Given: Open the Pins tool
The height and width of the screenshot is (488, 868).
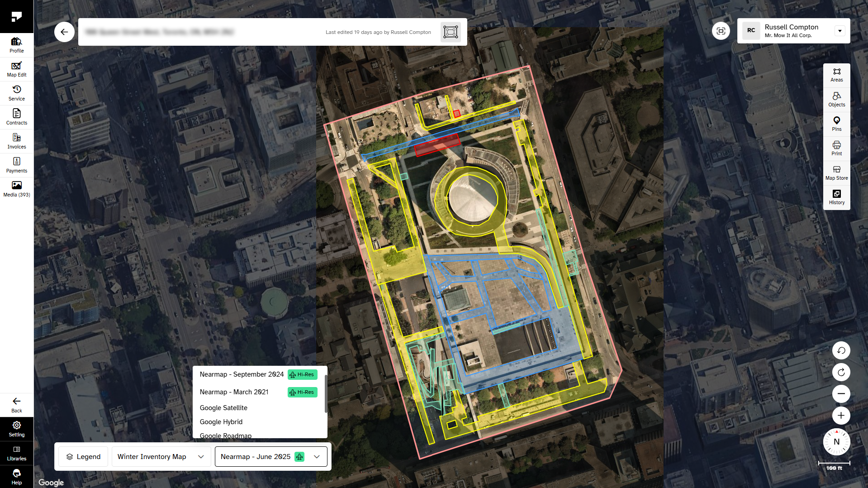Looking at the screenshot, I should pos(836,124).
